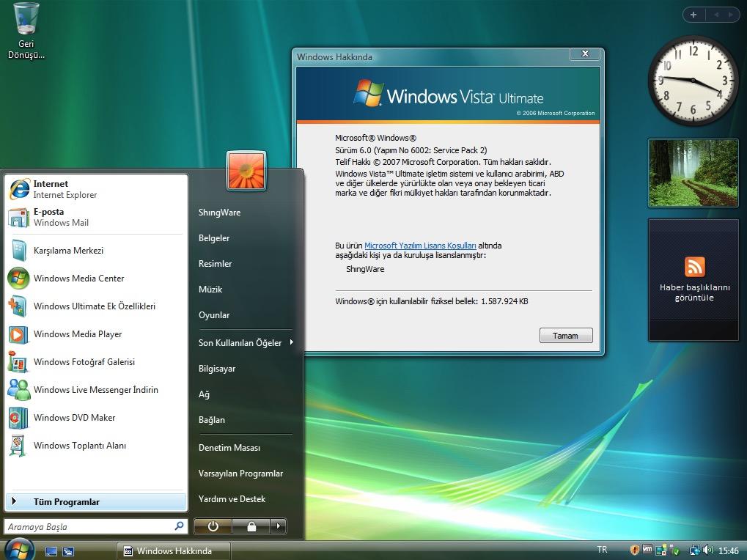Image resolution: width=747 pixels, height=560 pixels.
Task: Click the forest slideshow gadget picture
Action: 693,173
